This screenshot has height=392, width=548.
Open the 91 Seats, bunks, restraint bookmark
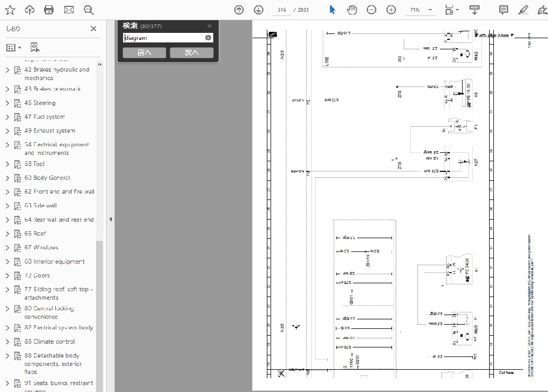[59, 386]
